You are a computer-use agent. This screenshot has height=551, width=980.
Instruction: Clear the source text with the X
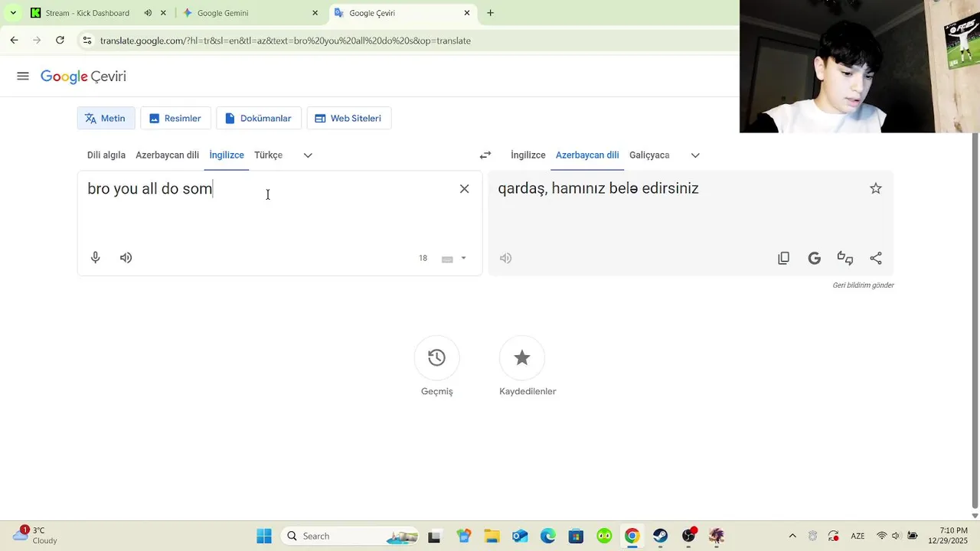[464, 189]
